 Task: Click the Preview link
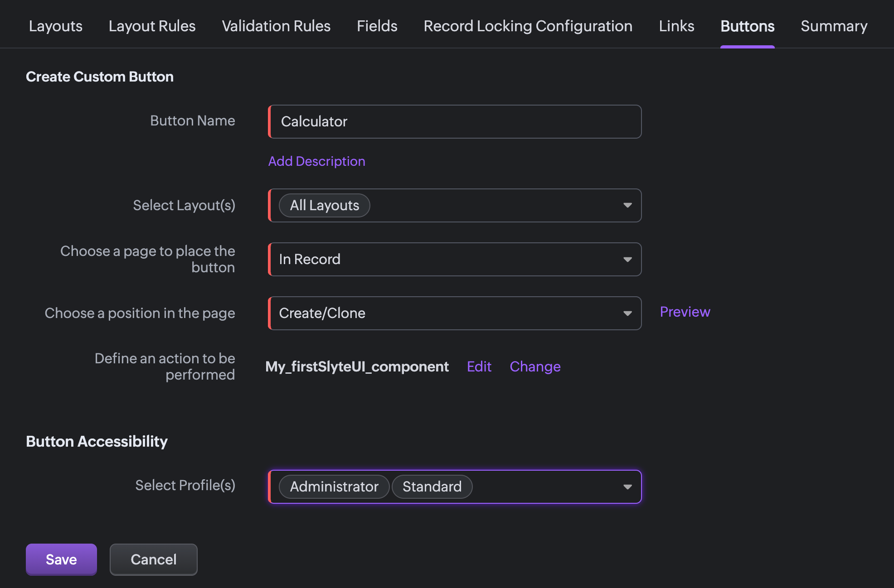(x=685, y=312)
